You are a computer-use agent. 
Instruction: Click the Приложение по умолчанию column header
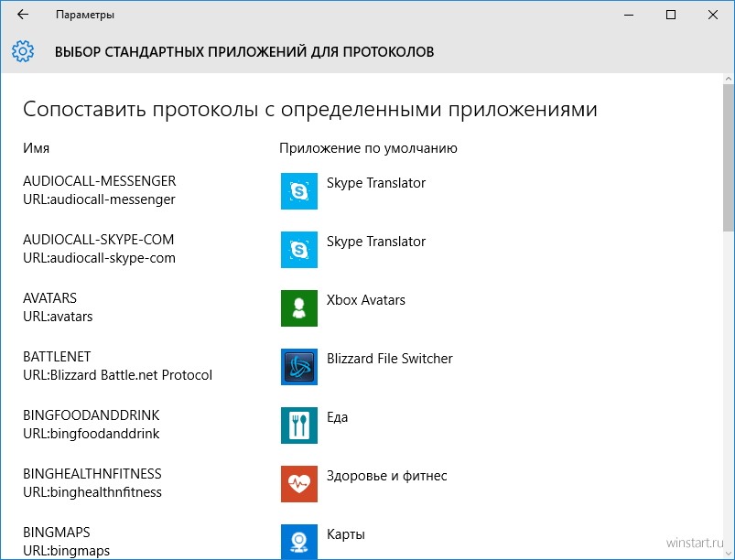pos(368,148)
